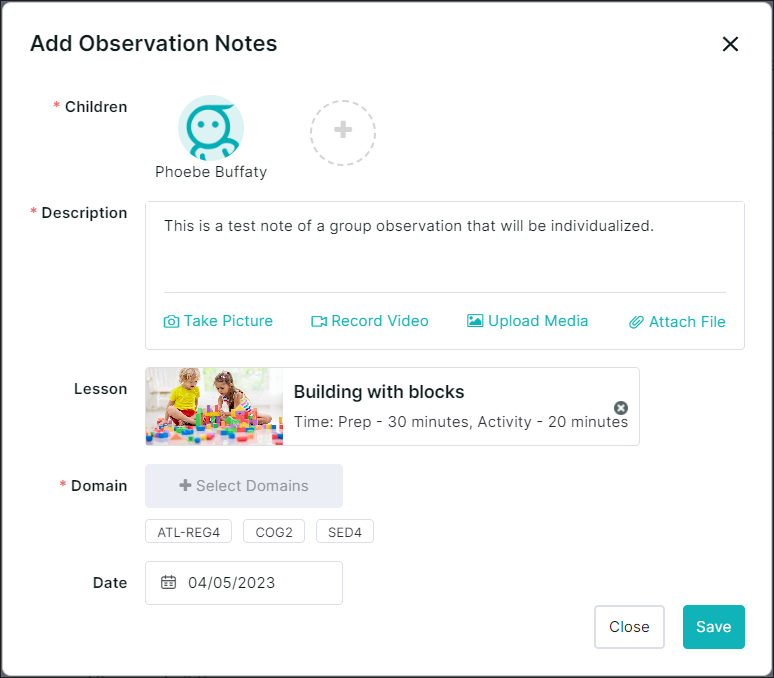
Task: Click the SED4 domain tag
Action: (x=345, y=532)
